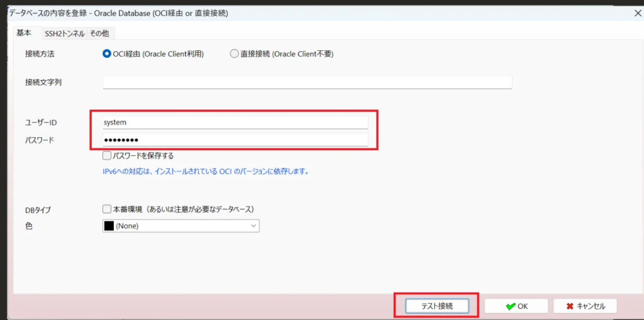The image size is (644, 320).
Task: Click the blue IPv6 note text
Action: click(206, 171)
